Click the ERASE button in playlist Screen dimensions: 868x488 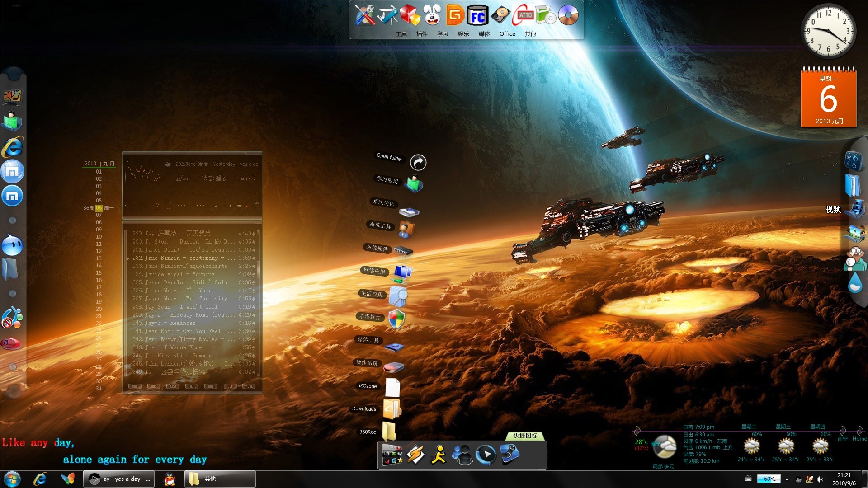154,386
